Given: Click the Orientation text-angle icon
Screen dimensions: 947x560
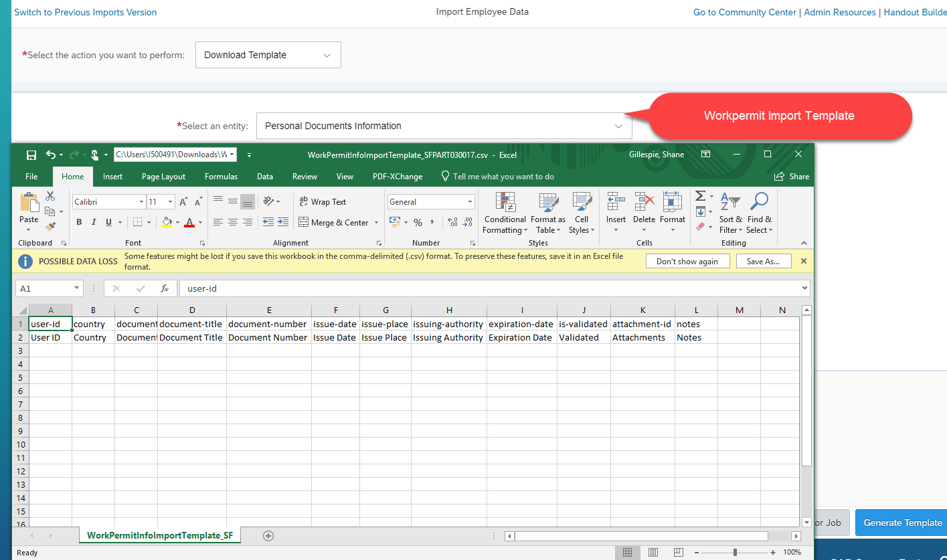Looking at the screenshot, I should tap(268, 201).
